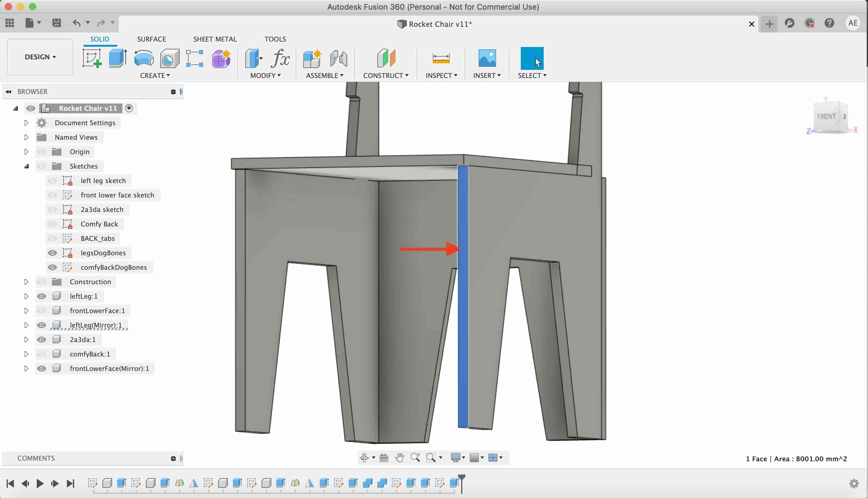This screenshot has height=498, width=868.
Task: Hide the 2a3da:1 component
Action: pos(41,340)
